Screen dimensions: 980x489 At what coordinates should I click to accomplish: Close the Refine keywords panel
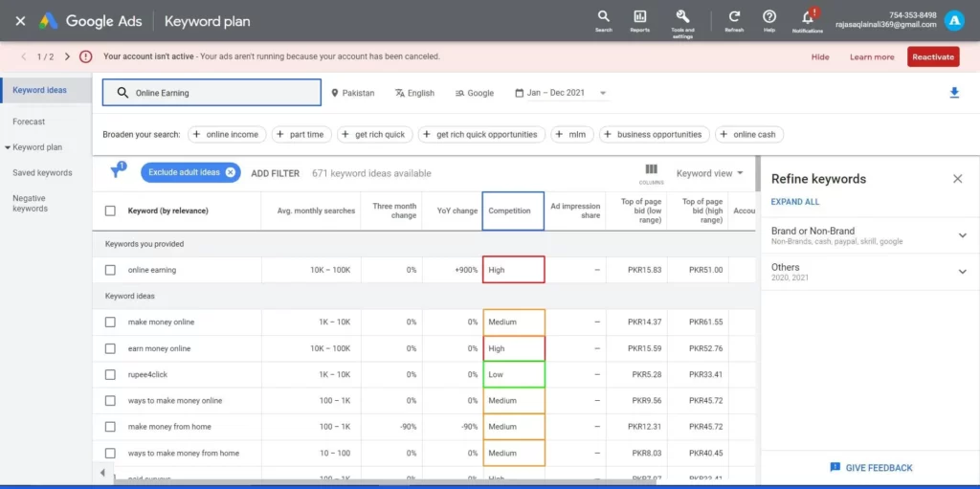pyautogui.click(x=957, y=179)
